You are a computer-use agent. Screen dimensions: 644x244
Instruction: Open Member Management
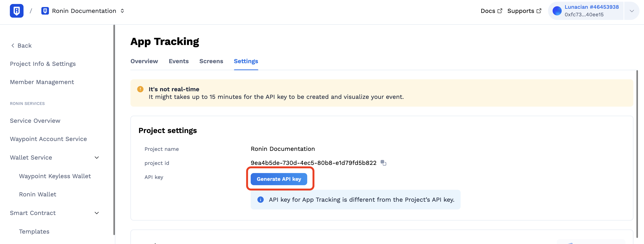[42, 82]
